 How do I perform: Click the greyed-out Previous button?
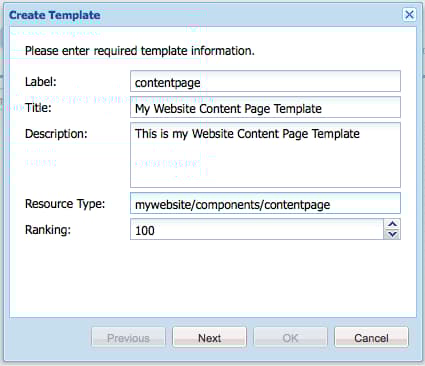pyautogui.click(x=128, y=338)
